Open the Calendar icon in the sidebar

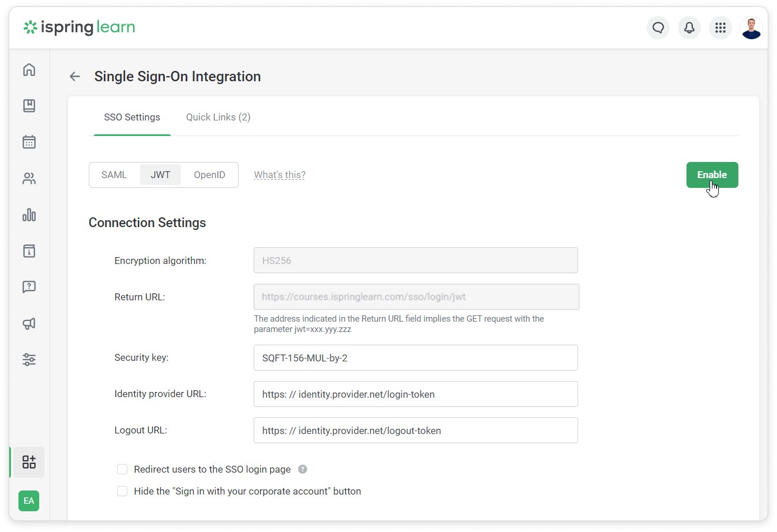click(29, 142)
